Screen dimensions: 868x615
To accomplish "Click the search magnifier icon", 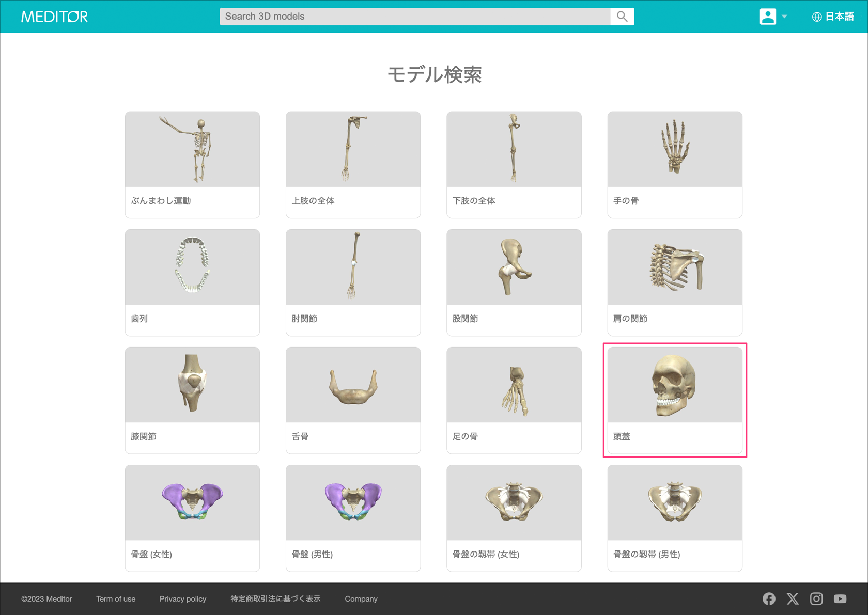I will 622,17.
